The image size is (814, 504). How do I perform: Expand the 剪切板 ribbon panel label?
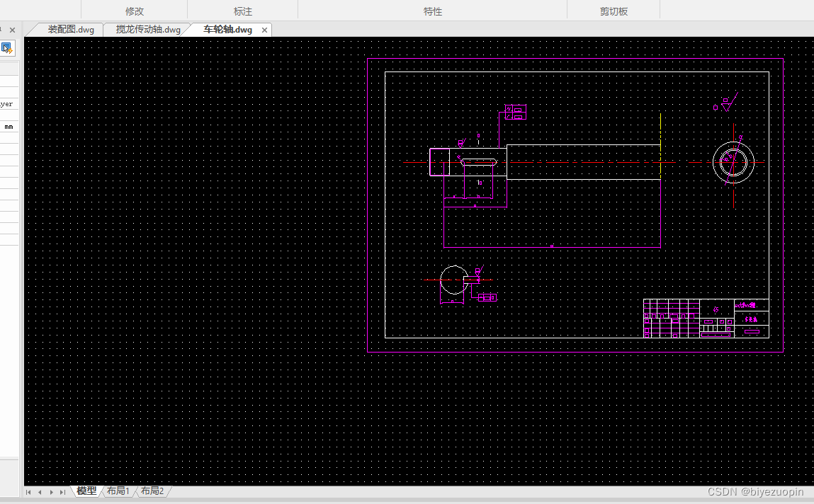point(614,11)
